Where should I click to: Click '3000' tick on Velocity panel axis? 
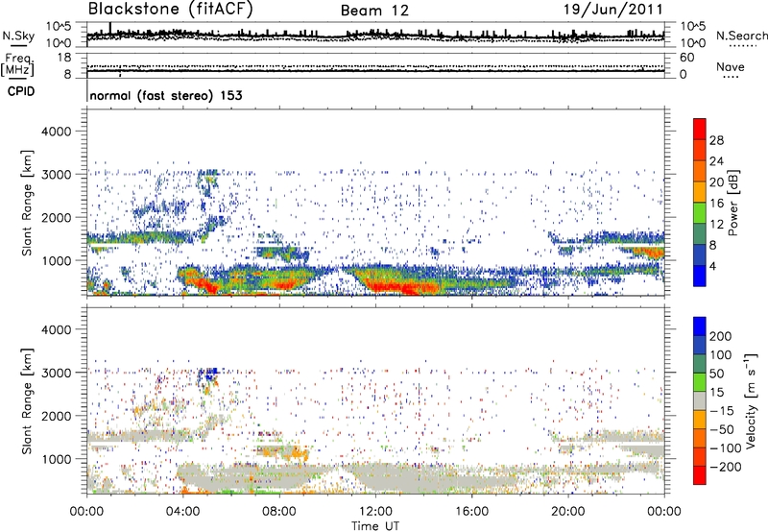56,373
